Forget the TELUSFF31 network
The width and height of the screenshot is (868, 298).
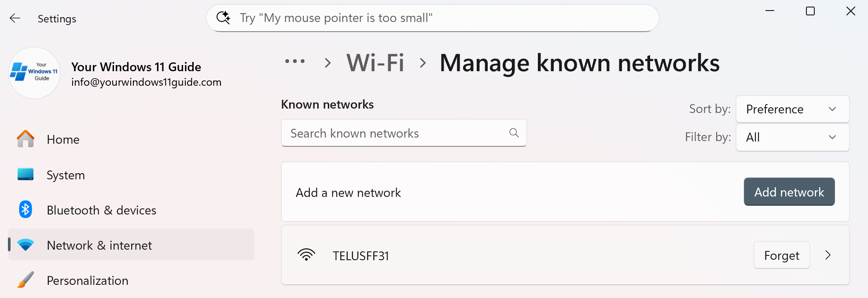tap(781, 255)
